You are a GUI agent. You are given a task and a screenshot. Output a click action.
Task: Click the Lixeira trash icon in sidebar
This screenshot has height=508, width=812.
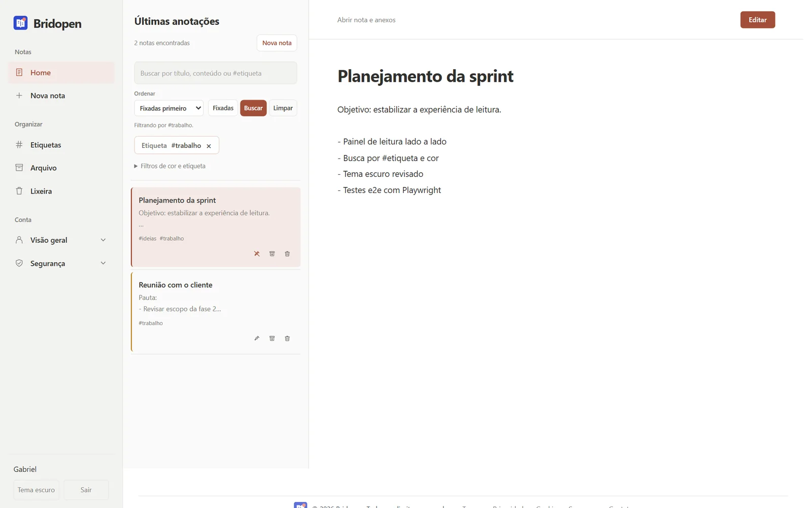19,191
